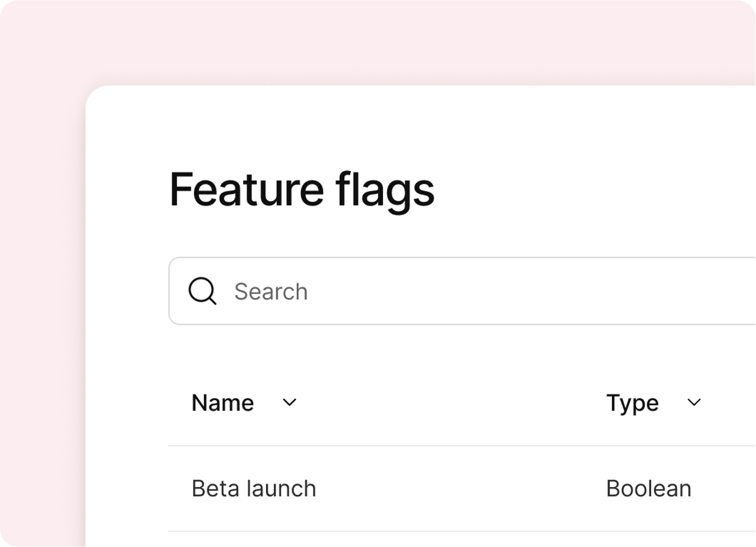This screenshot has height=547, width=756.
Task: Tap the down arrow beside Type
Action: tap(694, 402)
